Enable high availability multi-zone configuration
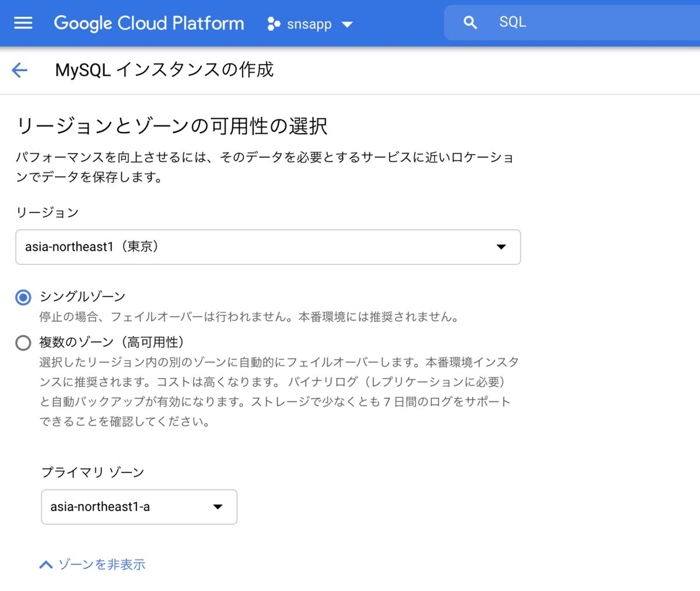700x591 pixels. click(23, 342)
